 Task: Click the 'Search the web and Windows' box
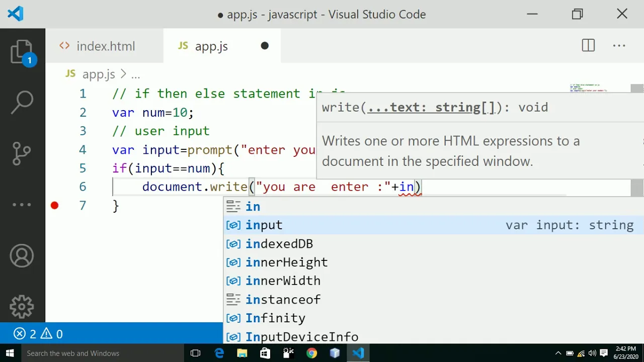[x=103, y=353]
